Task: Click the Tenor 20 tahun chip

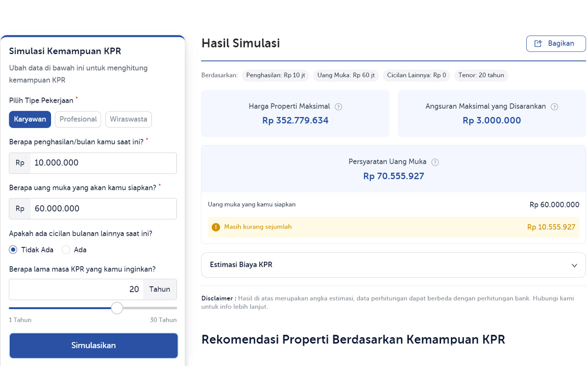Action: point(481,75)
